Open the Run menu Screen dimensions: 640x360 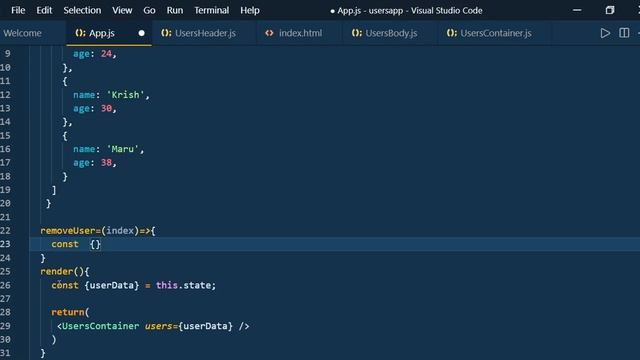tap(175, 10)
